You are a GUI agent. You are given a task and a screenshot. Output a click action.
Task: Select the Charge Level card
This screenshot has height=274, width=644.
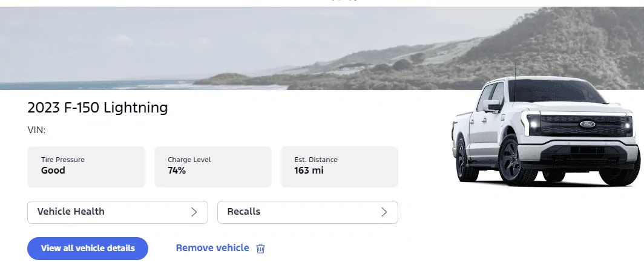point(213,166)
